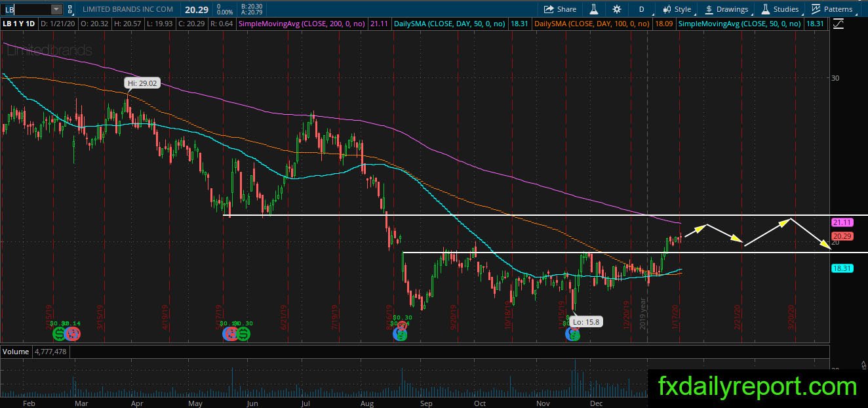Click the earnings icon near 5/17/19
This screenshot has height=408, width=868.
click(230, 334)
